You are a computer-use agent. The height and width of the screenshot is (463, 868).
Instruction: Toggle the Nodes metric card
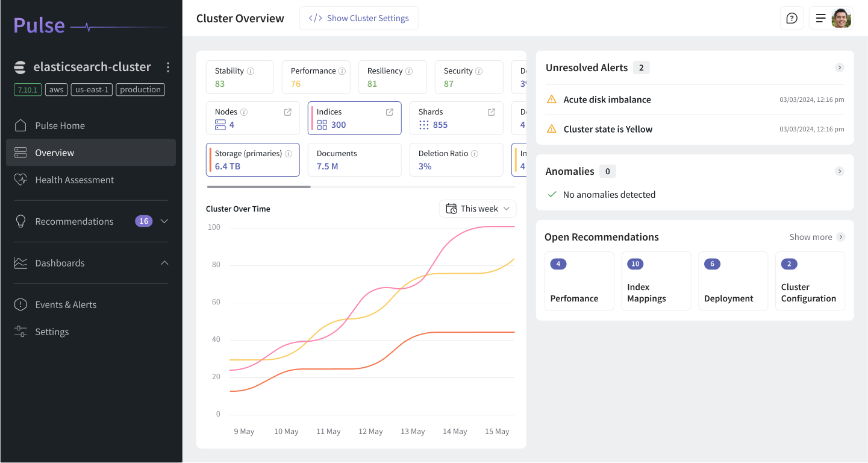click(x=253, y=118)
